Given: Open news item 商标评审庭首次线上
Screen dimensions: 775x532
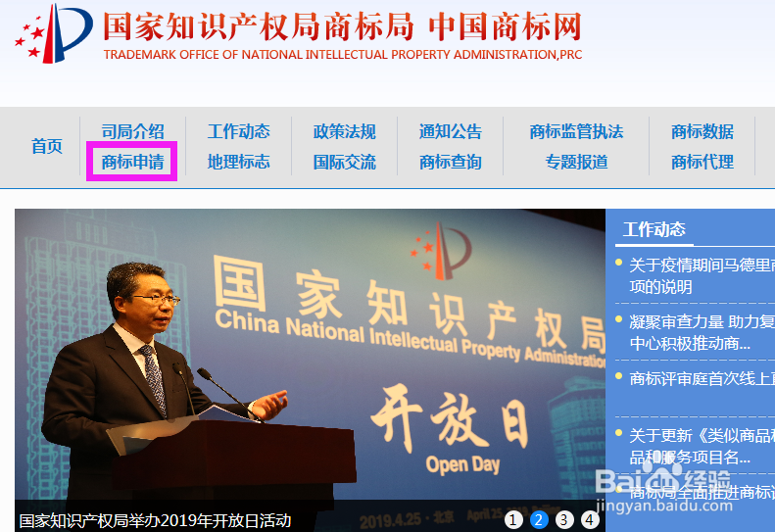Looking at the screenshot, I should 702,379.
